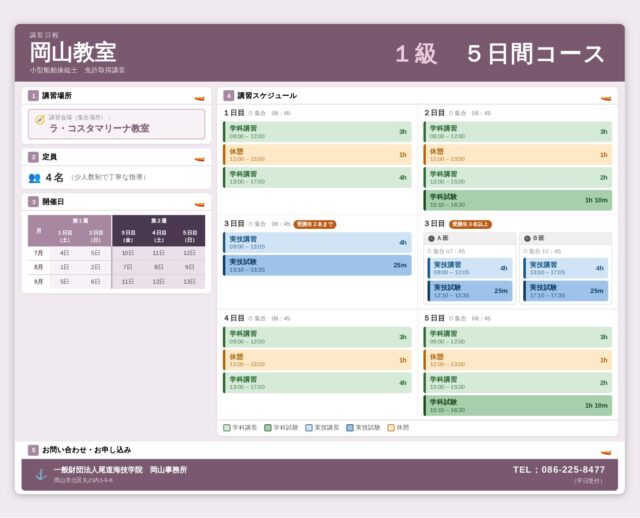Click the anchor icon in the contact footer
The image size is (640, 518).
pos(41,474)
